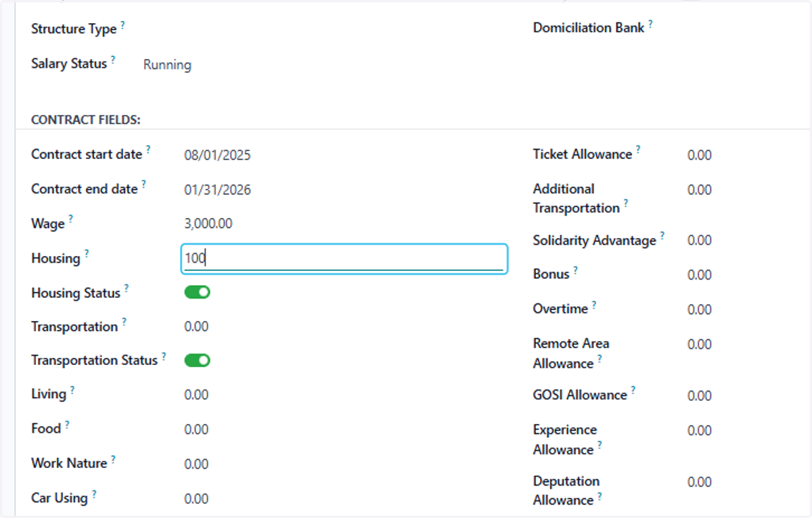Click the Bonus help question mark

point(575,270)
